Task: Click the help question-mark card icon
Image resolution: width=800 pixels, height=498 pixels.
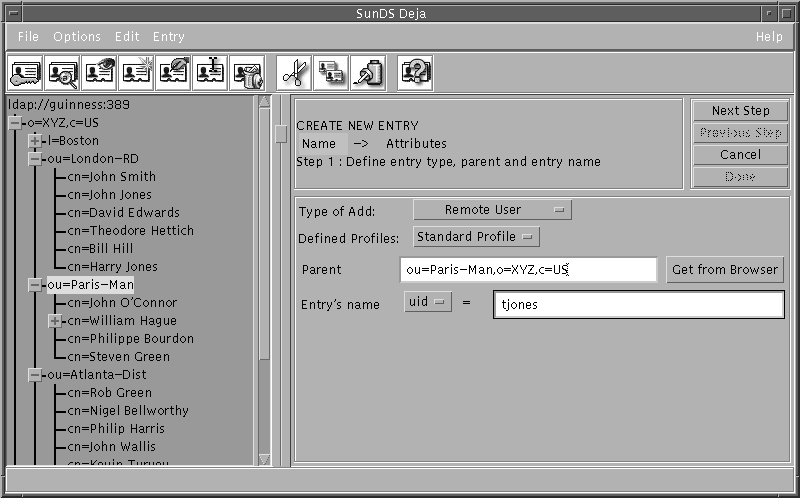Action: click(x=415, y=73)
